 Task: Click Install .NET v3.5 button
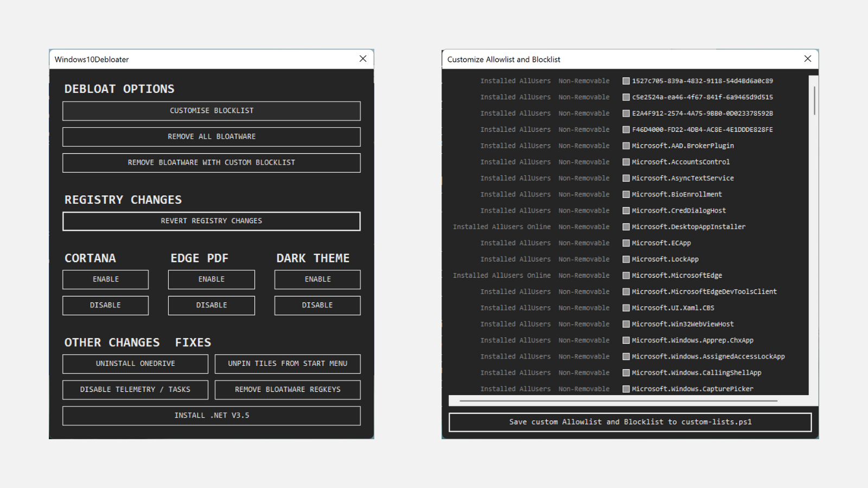click(212, 415)
